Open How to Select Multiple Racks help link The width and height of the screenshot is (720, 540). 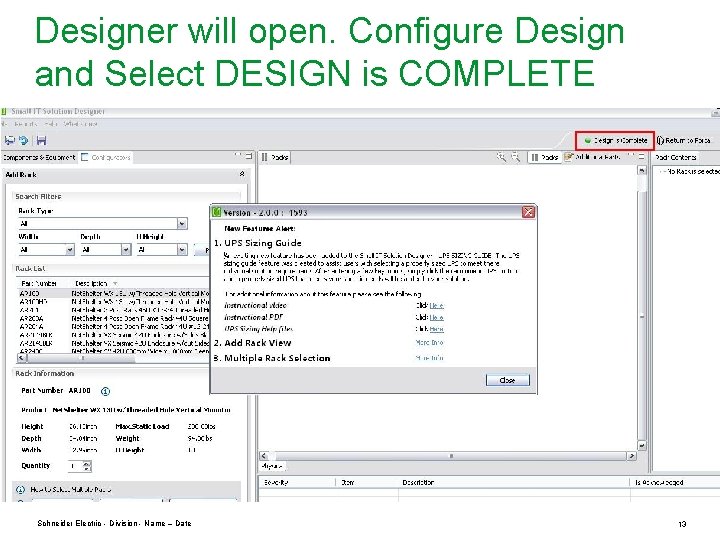click(x=71, y=489)
